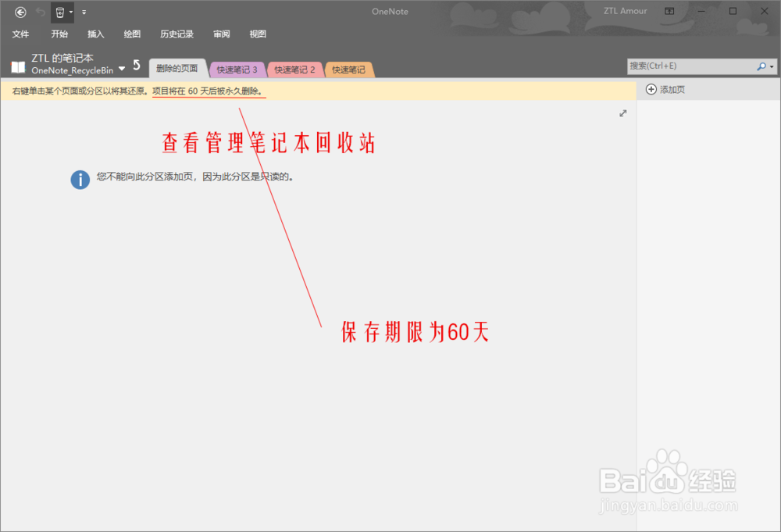
Task: Minimize the OneNote window
Action: point(701,11)
